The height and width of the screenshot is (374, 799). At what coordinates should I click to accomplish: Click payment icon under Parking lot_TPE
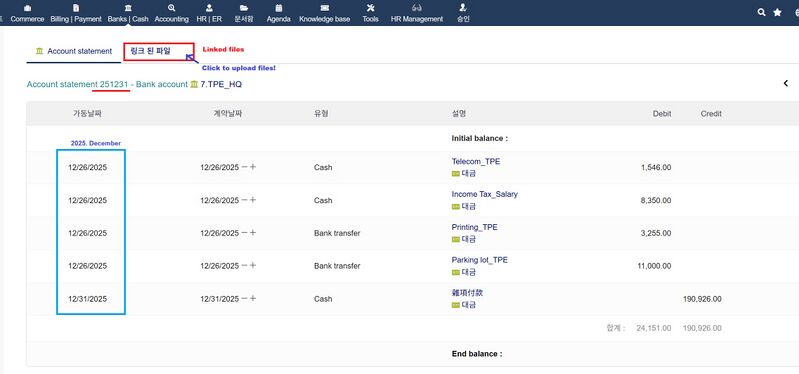[x=456, y=273]
